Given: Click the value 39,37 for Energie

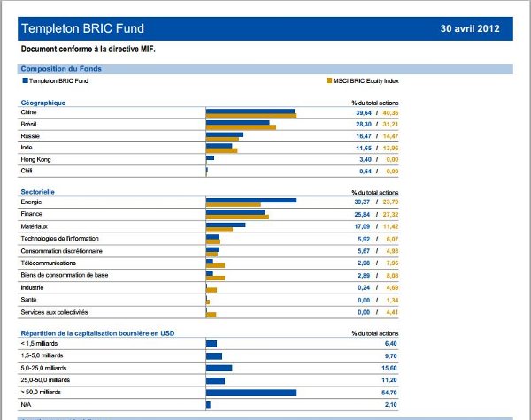Looking at the screenshot, I should pos(362,202).
